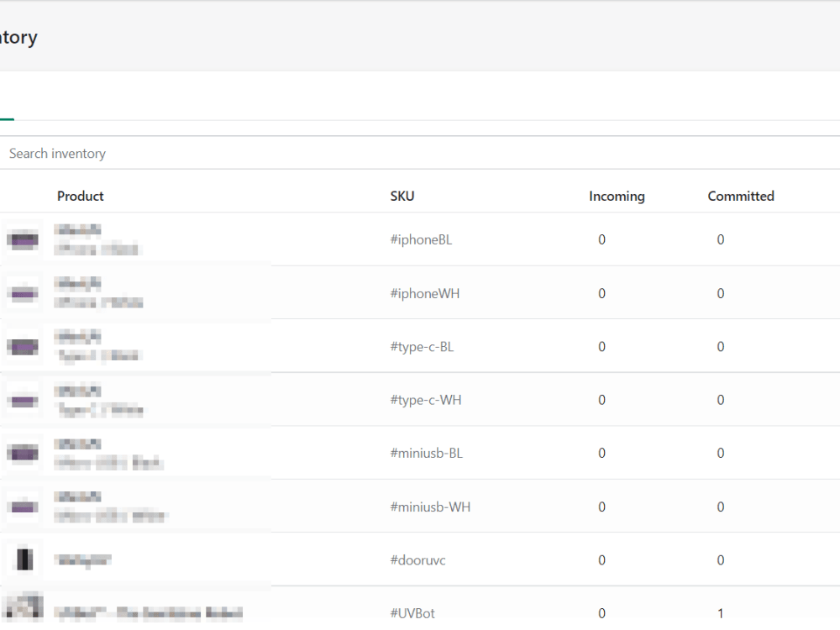This screenshot has height=630, width=840.
Task: Click Committed value 1 for #UVBot
Action: point(721,613)
